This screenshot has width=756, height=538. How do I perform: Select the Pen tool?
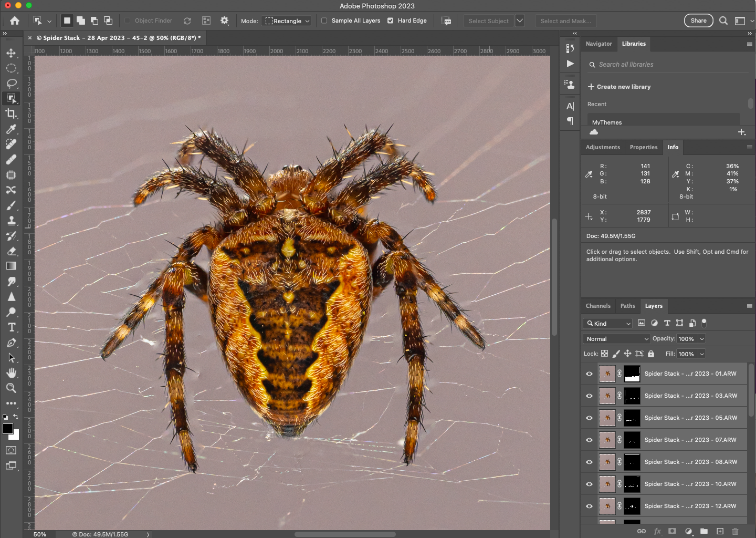11,343
